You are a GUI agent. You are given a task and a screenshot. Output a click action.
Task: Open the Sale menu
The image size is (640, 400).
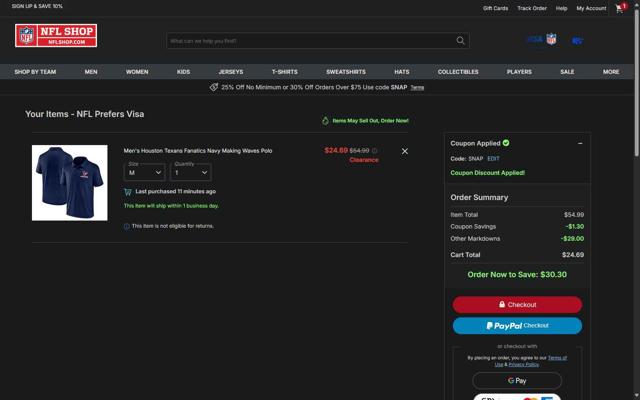click(x=567, y=72)
